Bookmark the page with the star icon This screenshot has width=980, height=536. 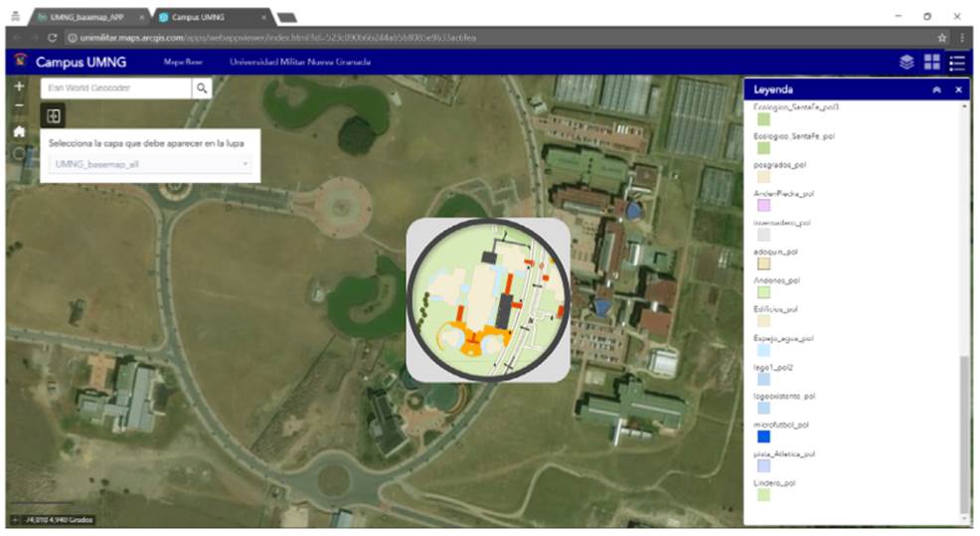click(x=942, y=37)
